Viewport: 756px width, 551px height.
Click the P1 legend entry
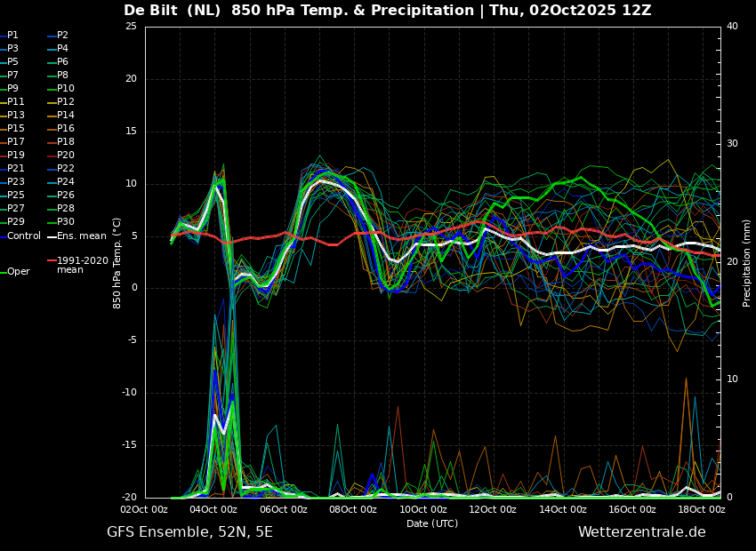pyautogui.click(x=12, y=36)
